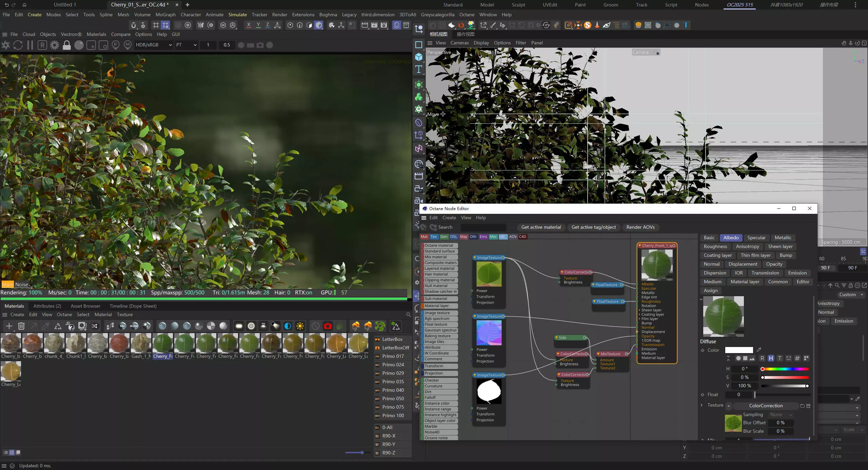
Task: Click the Octane render settings gear icon
Action: point(54,45)
